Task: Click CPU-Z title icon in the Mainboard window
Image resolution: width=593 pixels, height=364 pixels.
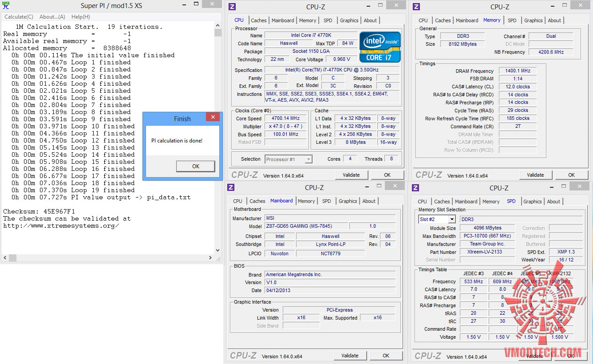Action: pyautogui.click(x=231, y=188)
